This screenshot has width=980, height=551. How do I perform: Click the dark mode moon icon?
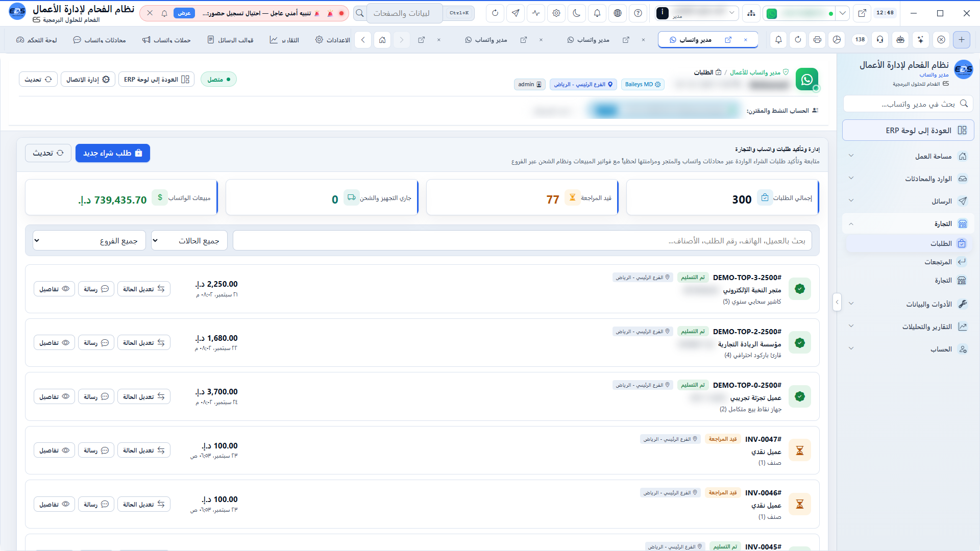pos(577,13)
